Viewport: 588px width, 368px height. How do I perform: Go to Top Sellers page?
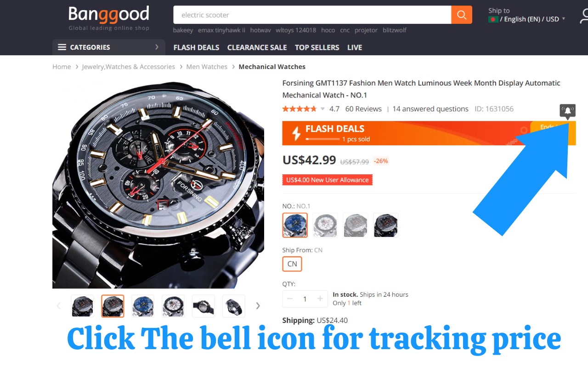coord(317,47)
